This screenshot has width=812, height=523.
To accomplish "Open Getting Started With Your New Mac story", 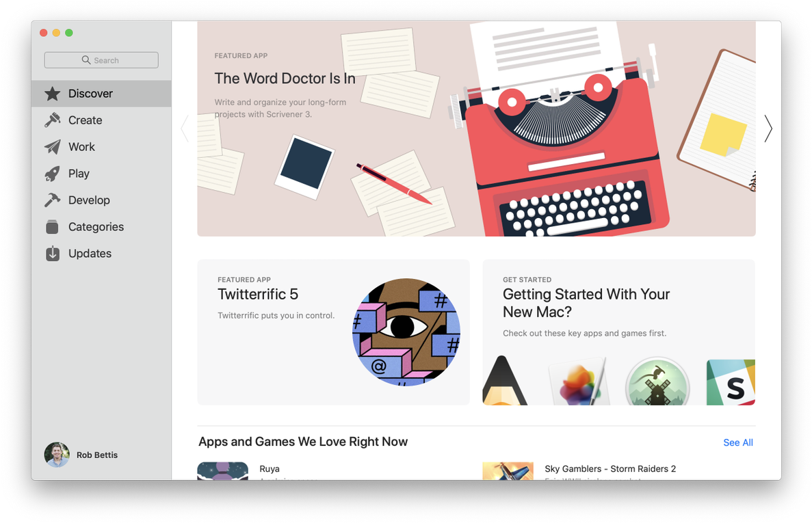I will (x=619, y=332).
